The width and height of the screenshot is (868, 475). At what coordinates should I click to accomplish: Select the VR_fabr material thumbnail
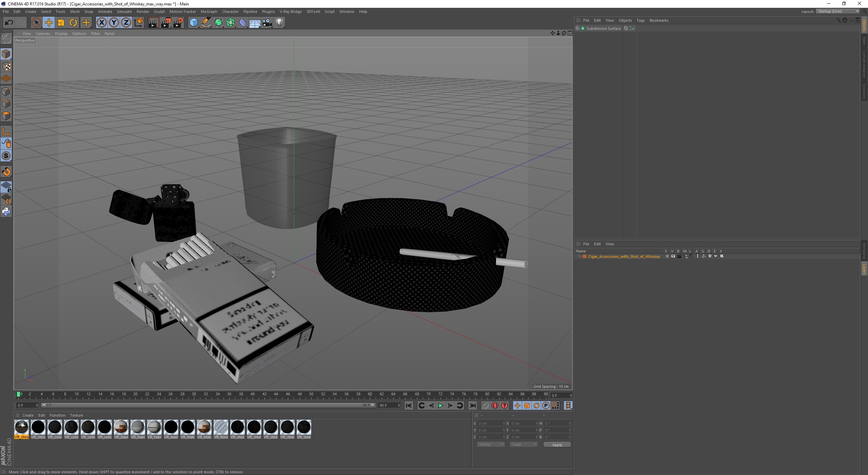(154, 427)
